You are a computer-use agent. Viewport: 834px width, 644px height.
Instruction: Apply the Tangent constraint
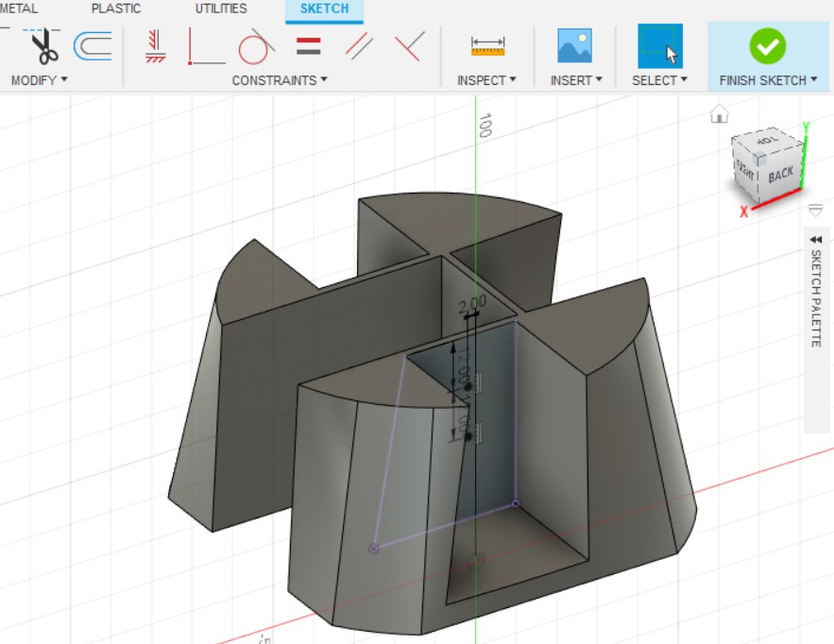256,45
